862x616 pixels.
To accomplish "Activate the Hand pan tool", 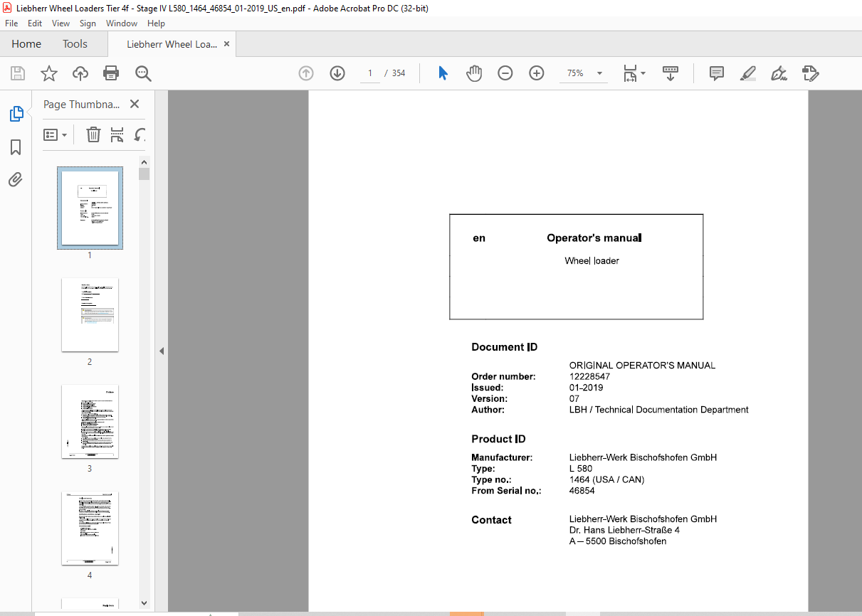I will click(474, 73).
